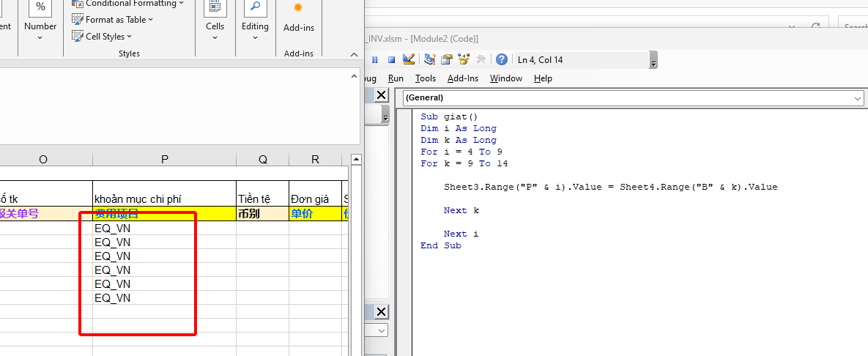Click the 'Sub giat()' code line
Screen dimensions: 868x356
point(448,116)
